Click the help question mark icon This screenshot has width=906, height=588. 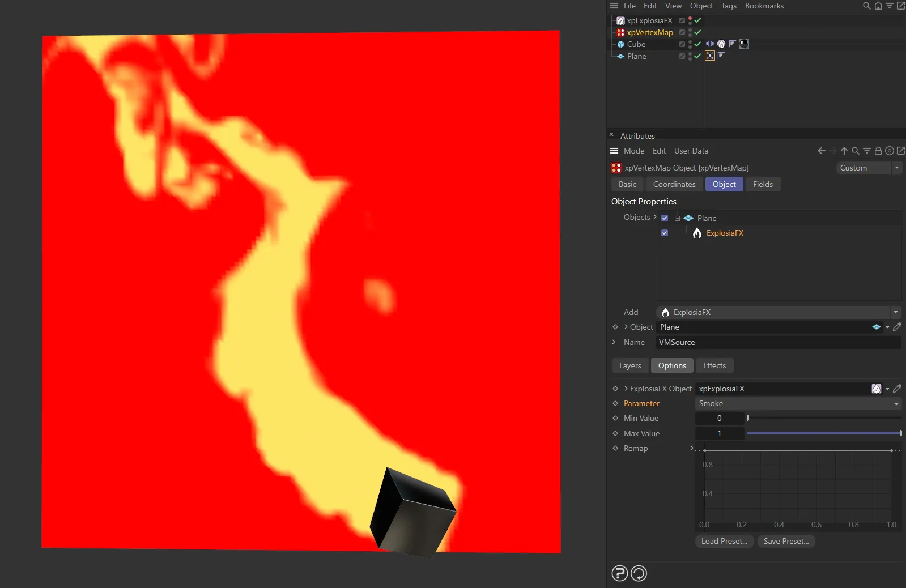tap(620, 573)
